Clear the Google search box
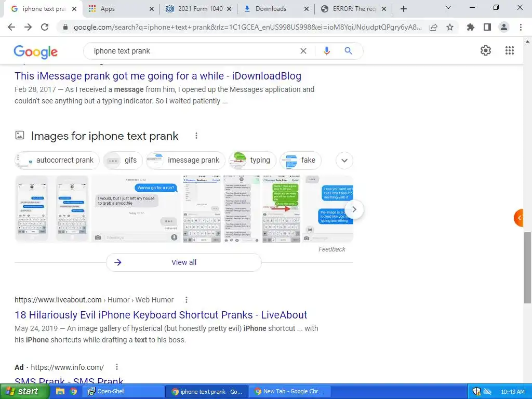The width and height of the screenshot is (532, 399). point(303,51)
